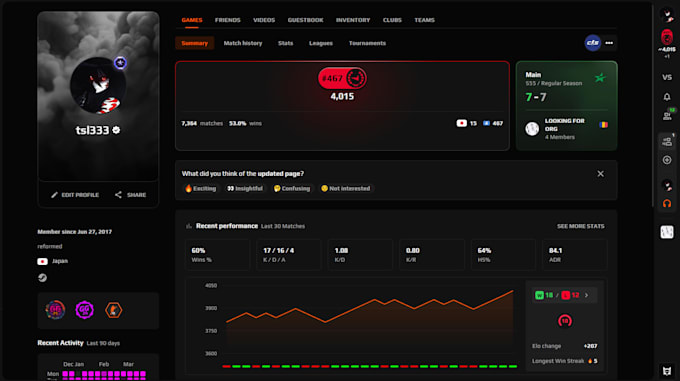The image size is (680, 381).
Task: Click the CS game selector icon
Action: [x=592, y=42]
